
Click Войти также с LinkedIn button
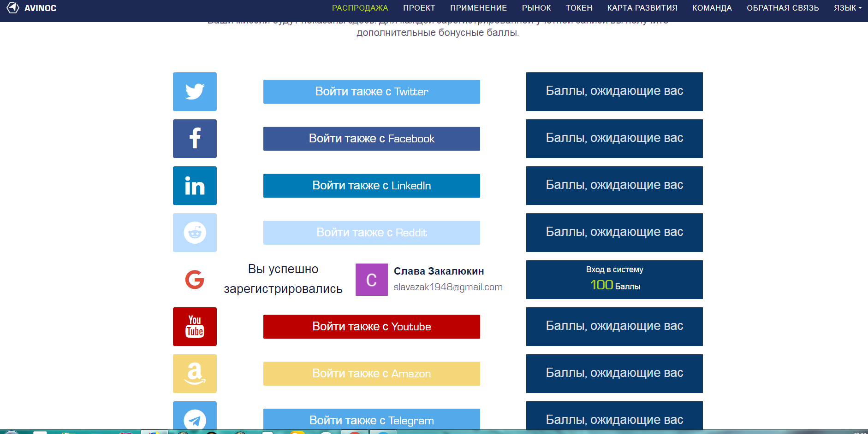(372, 186)
